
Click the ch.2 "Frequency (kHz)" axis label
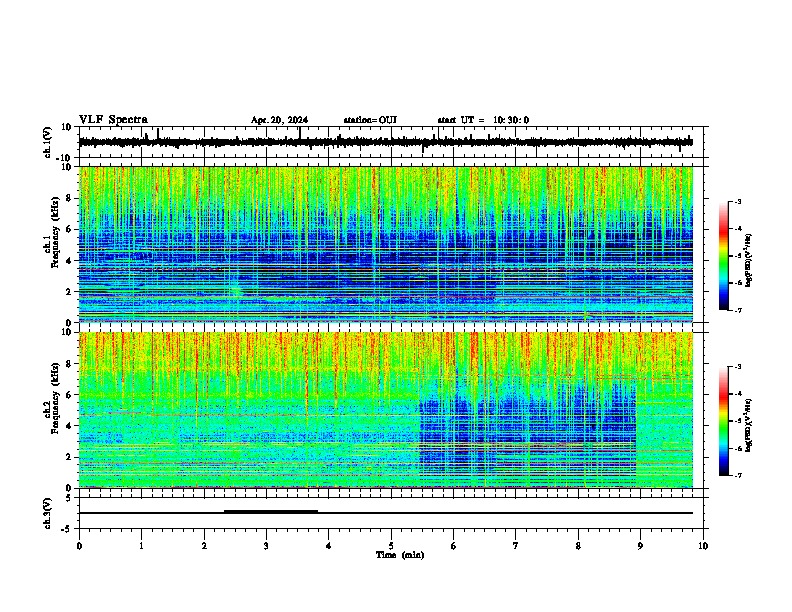point(55,398)
